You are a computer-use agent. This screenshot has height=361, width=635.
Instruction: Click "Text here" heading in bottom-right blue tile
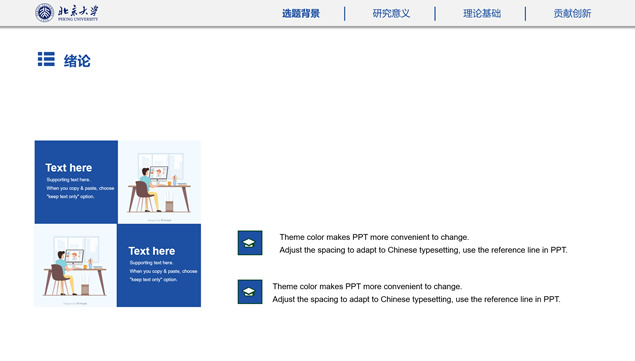point(152,251)
